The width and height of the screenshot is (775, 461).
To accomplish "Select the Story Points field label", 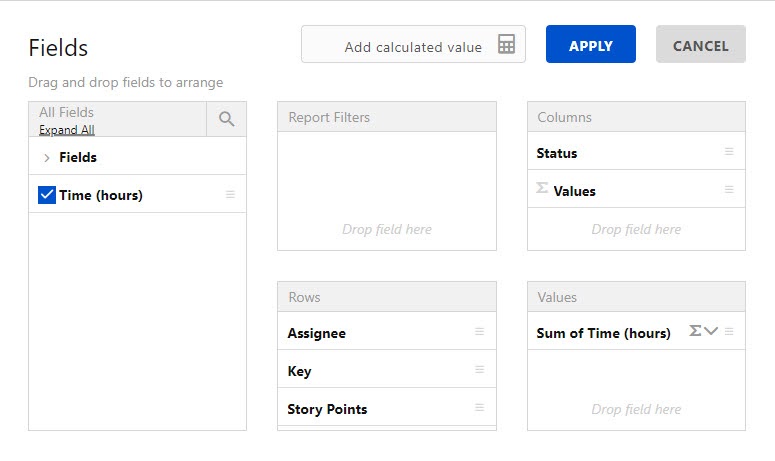I will click(327, 409).
